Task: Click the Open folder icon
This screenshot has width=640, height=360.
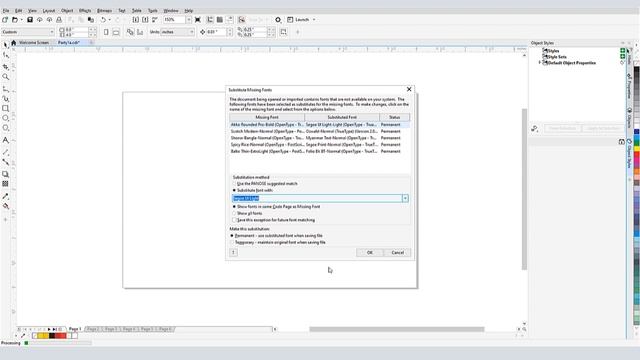Action: click(15, 20)
